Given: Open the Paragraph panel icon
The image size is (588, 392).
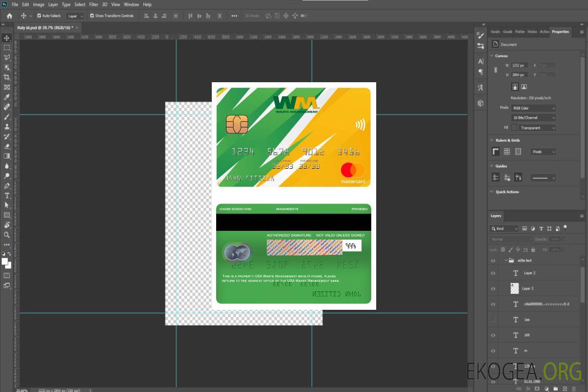Looking at the screenshot, I should (x=480, y=72).
